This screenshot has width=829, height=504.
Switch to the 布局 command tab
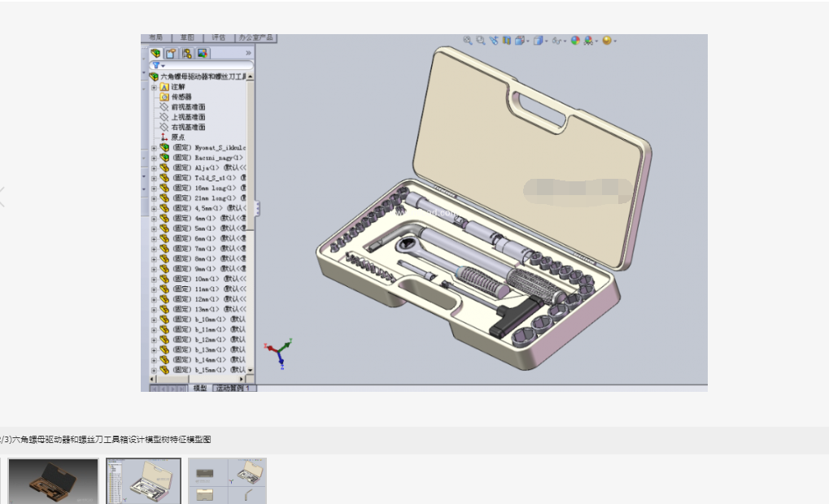pyautogui.click(x=156, y=37)
